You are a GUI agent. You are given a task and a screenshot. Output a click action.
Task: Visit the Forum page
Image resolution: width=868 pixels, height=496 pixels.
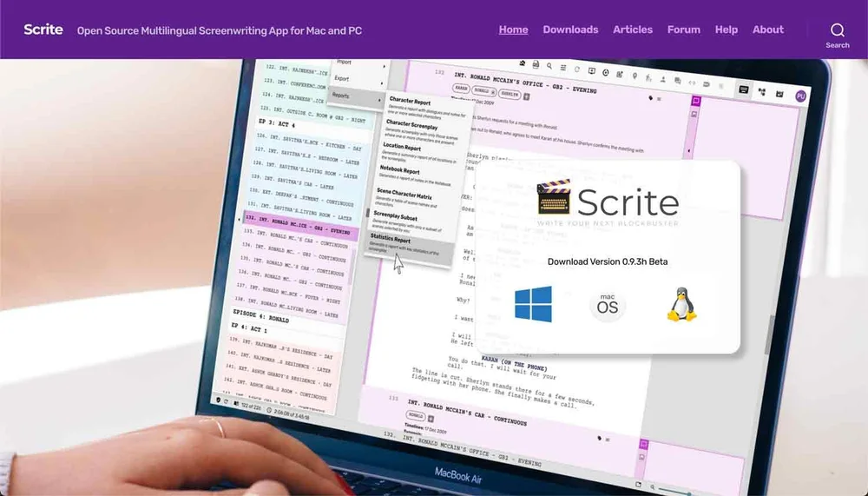[684, 30]
